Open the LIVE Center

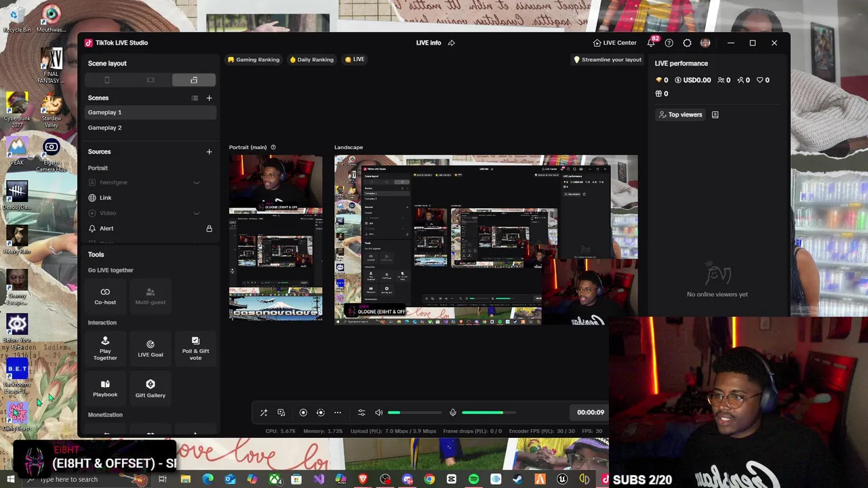pos(615,43)
